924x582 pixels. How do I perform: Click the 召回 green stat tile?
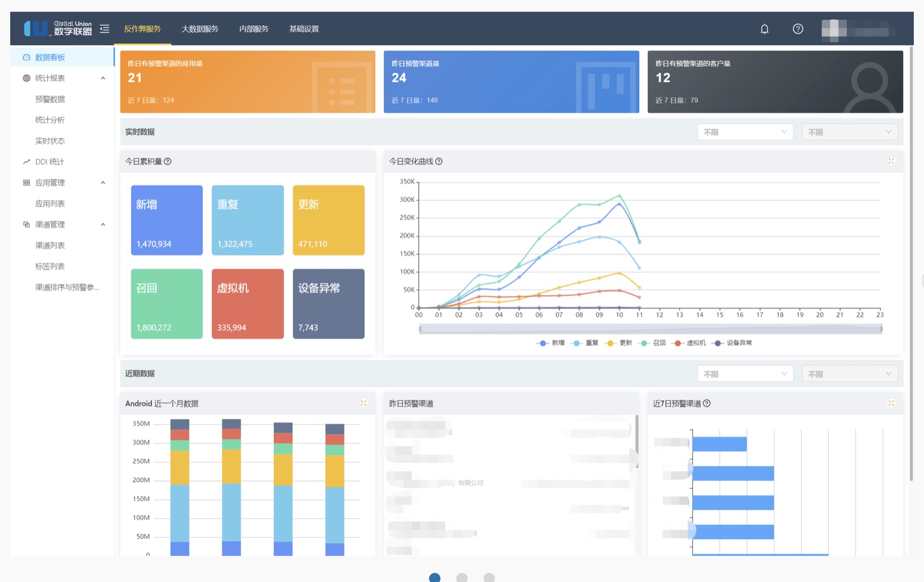(x=167, y=304)
